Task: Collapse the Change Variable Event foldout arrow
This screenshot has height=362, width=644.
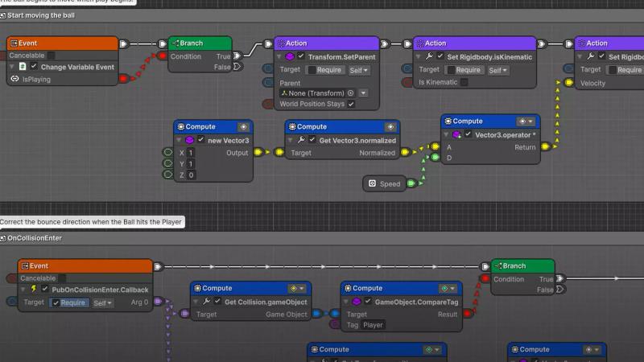Action: pos(12,67)
